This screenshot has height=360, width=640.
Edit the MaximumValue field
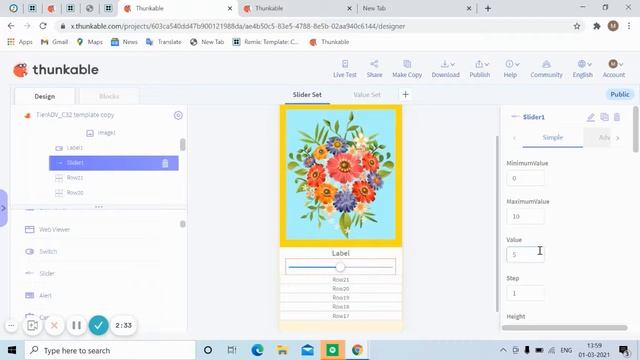click(525, 216)
